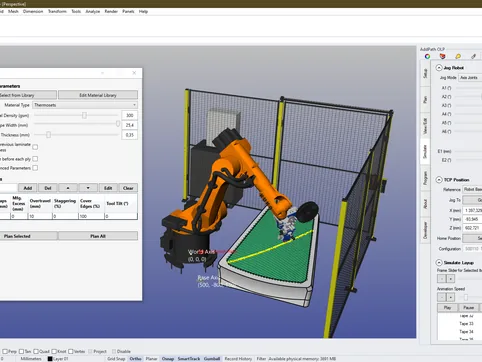This screenshot has height=362, width=482.
Task: Open the Transform menu
Action: (x=57, y=11)
